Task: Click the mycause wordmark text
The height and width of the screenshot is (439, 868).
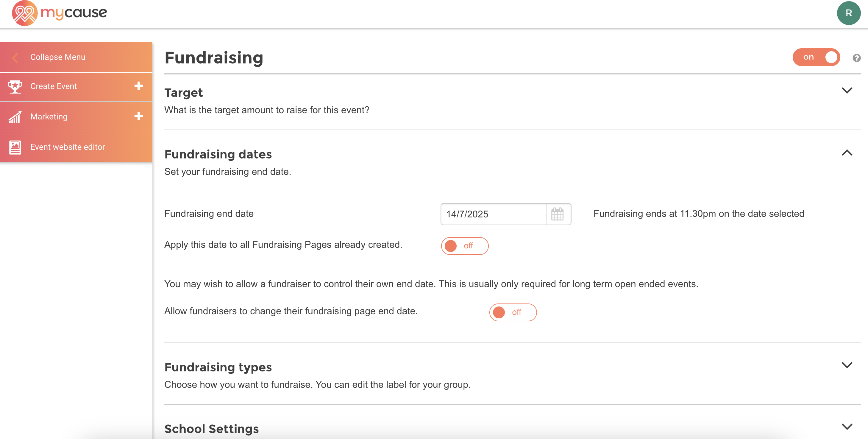Action: (x=74, y=13)
